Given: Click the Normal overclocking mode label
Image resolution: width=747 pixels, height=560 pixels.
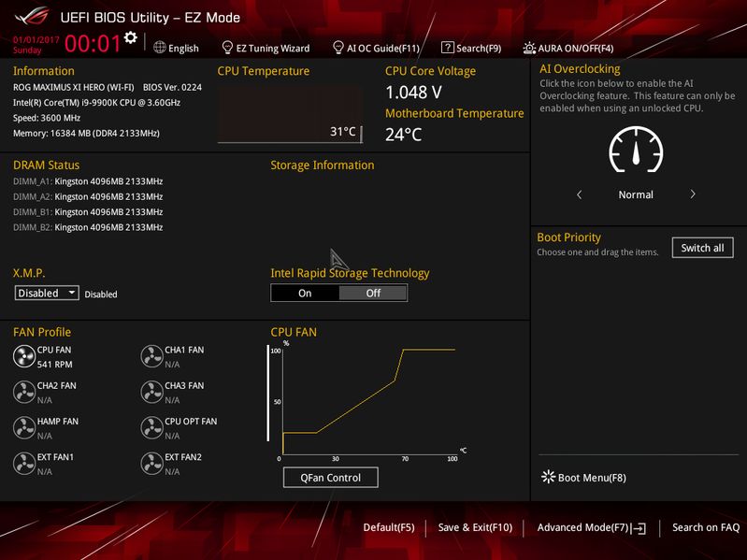Looking at the screenshot, I should (x=636, y=194).
